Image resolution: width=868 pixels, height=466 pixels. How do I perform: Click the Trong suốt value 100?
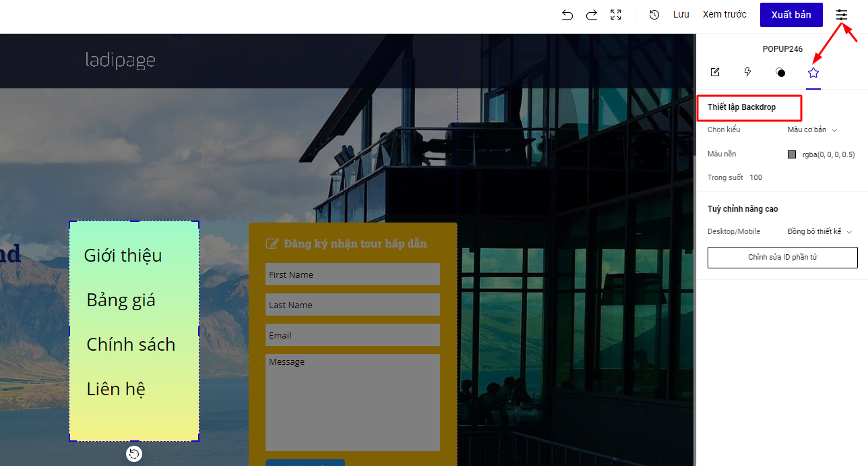click(x=755, y=178)
